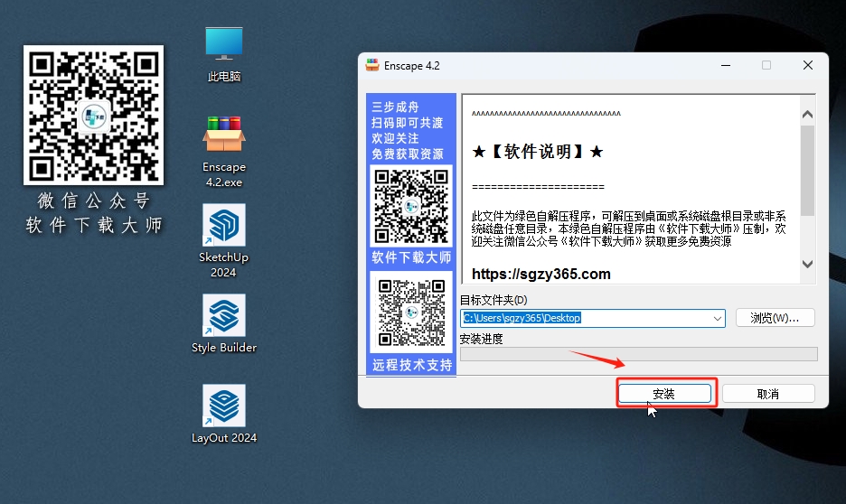The width and height of the screenshot is (846, 504).
Task: Click the upper QR code in installer sidebar
Action: [411, 206]
